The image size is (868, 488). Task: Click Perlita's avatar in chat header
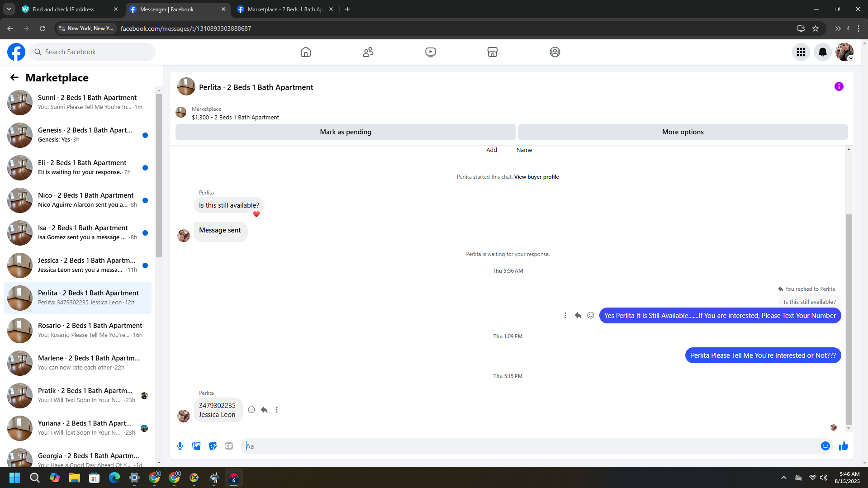coord(186,86)
